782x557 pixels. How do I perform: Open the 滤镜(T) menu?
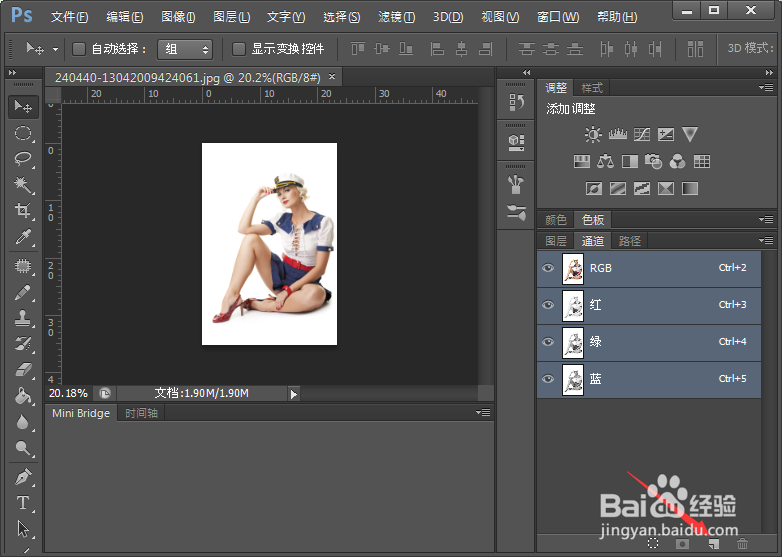pos(396,17)
